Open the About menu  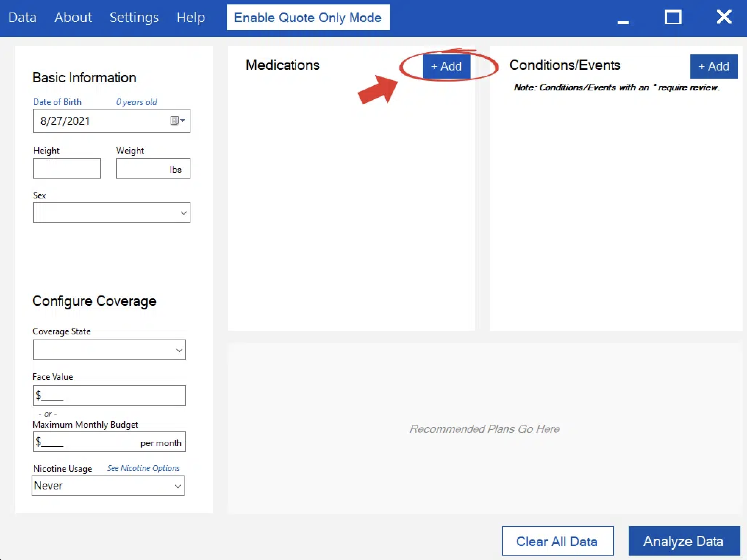(73, 17)
